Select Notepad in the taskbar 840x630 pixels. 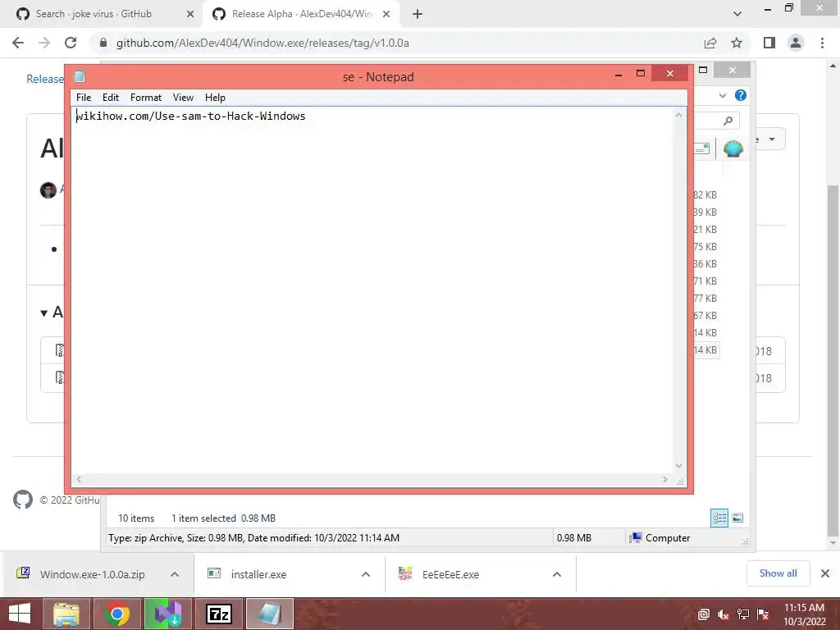pyautogui.click(x=270, y=614)
